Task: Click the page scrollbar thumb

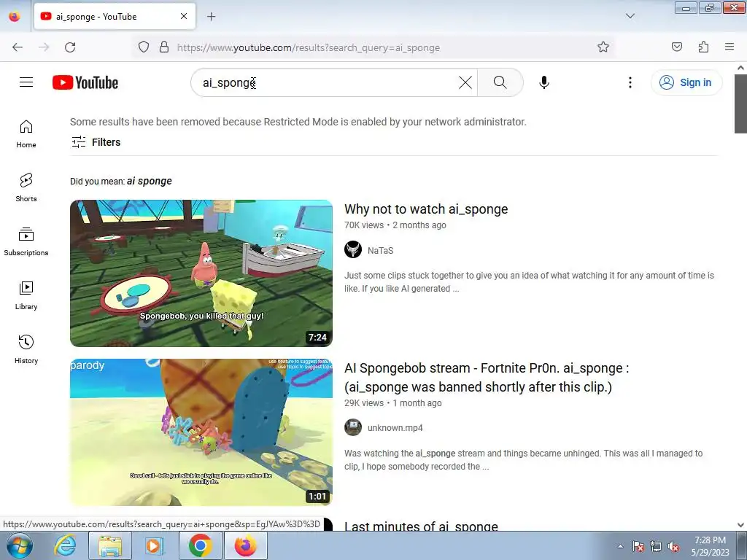Action: pos(740,104)
